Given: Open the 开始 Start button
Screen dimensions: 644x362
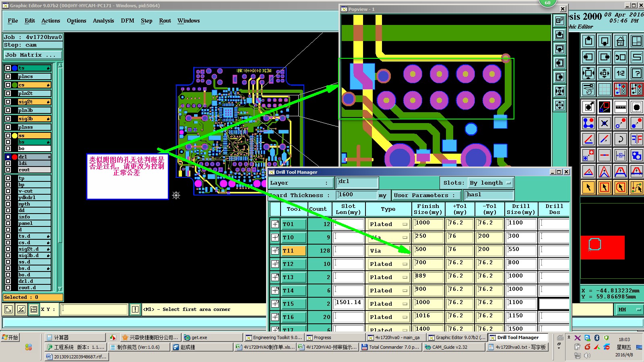Looking at the screenshot, I should click(10, 337).
